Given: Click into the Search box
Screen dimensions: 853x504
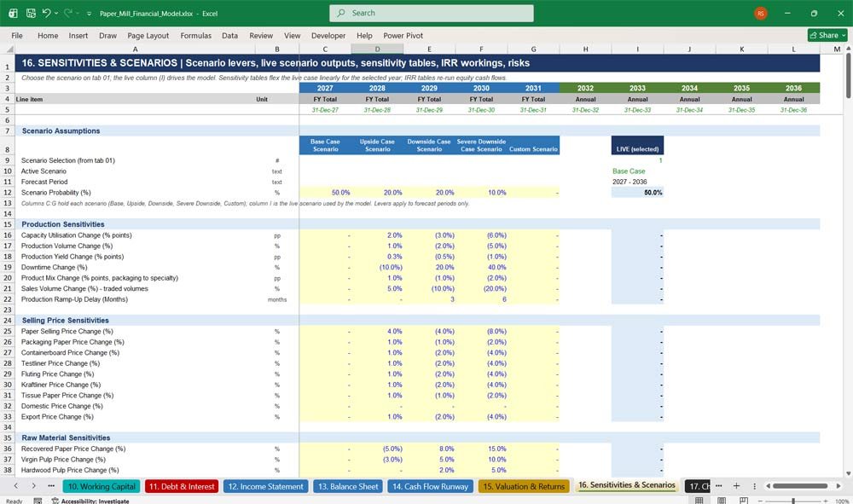Looking at the screenshot, I should (432, 13).
